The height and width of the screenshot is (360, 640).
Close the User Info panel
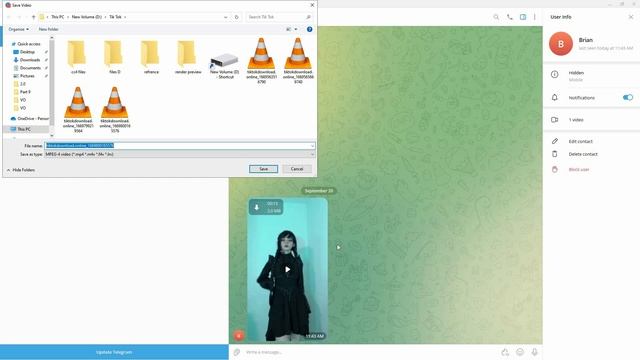click(x=631, y=17)
